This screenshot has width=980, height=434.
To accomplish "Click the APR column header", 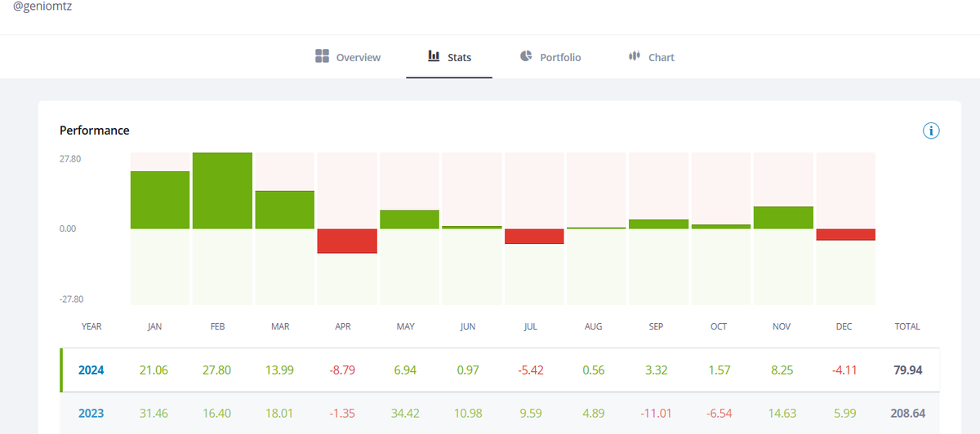I will coord(343,326).
